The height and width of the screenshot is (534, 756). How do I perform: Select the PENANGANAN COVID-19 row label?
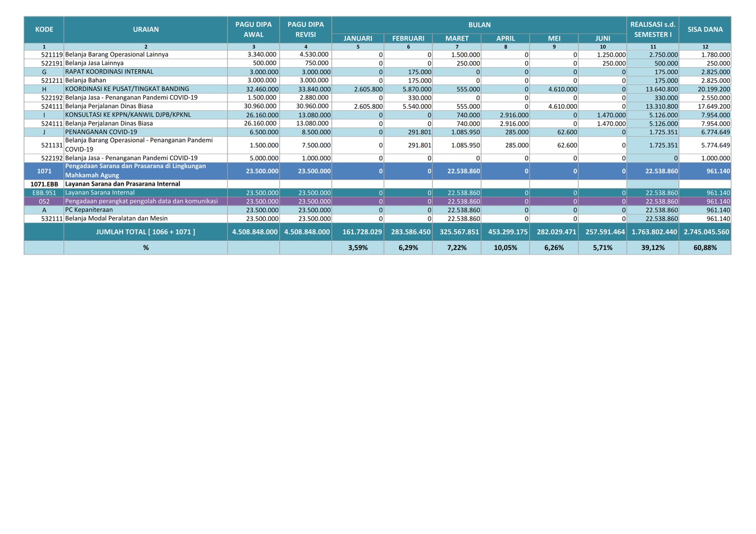coord(101,132)
